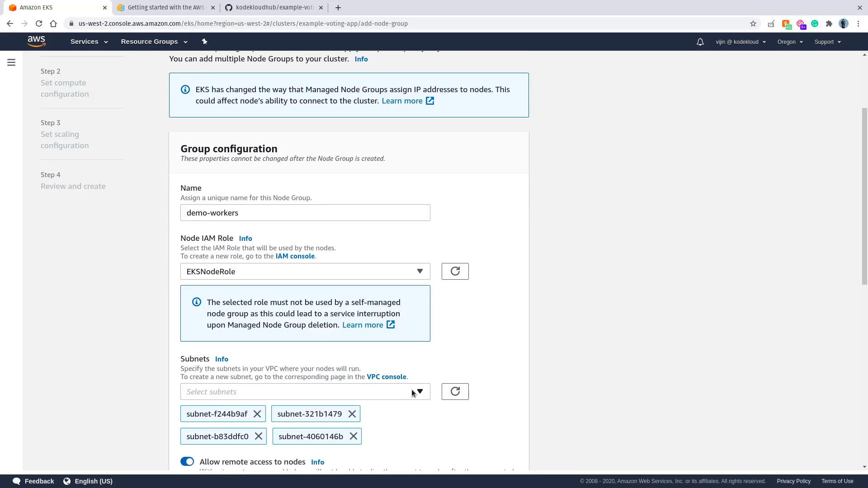Open the VPC console link

pyautogui.click(x=387, y=377)
